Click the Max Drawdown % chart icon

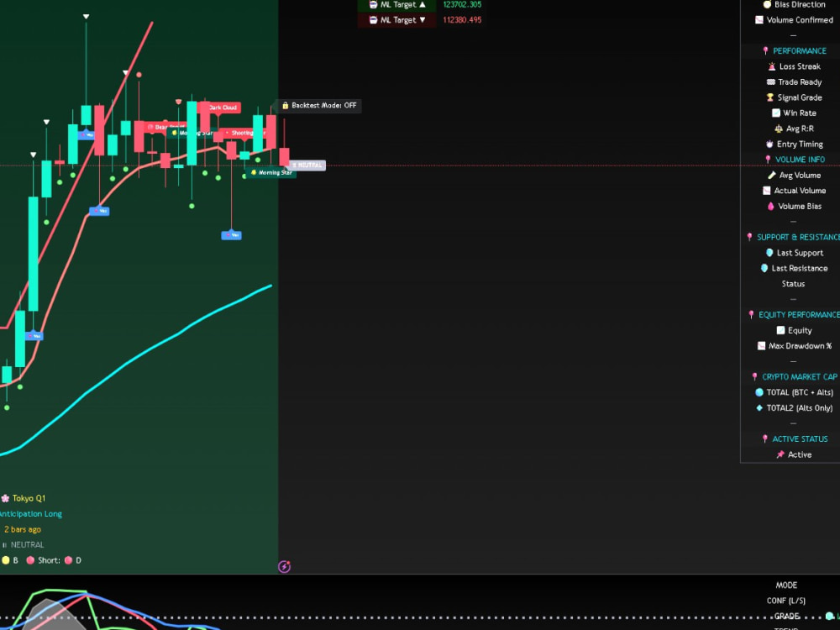761,346
